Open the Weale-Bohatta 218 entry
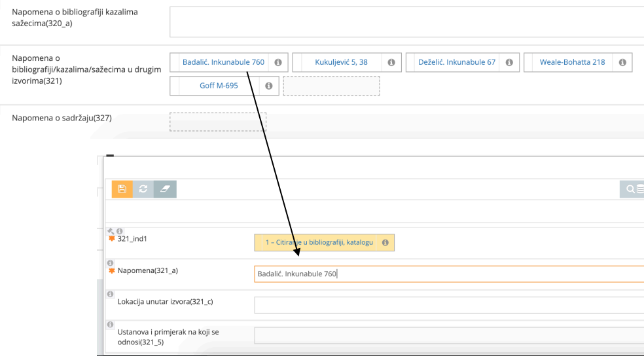Screen dimensions: 644x364 (572, 62)
